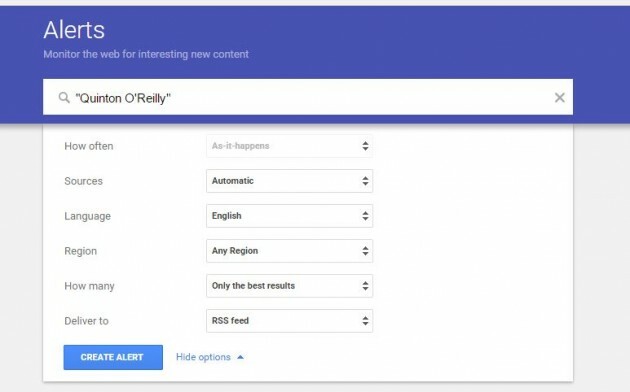The height and width of the screenshot is (392, 630).
Task: Open the Any Region dropdown
Action: [289, 251]
